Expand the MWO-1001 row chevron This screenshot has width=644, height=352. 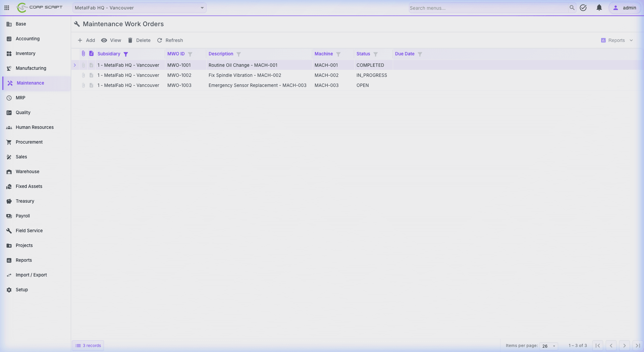click(x=74, y=65)
